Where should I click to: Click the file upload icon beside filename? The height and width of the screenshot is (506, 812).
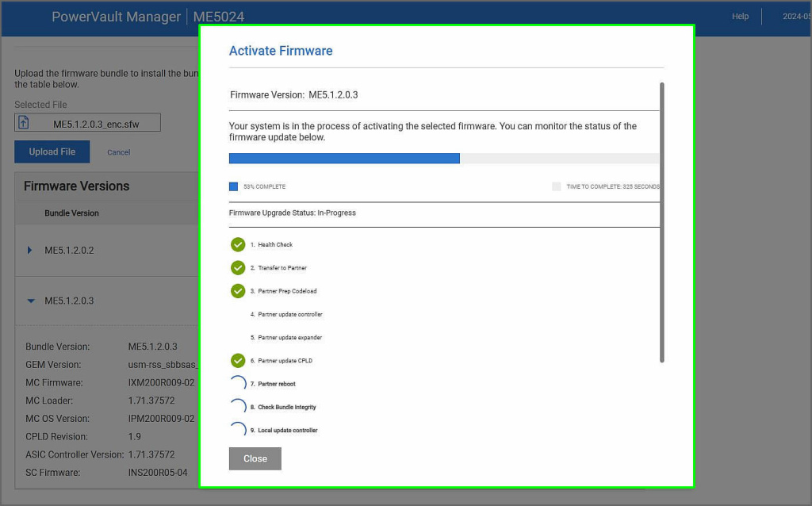(x=24, y=123)
